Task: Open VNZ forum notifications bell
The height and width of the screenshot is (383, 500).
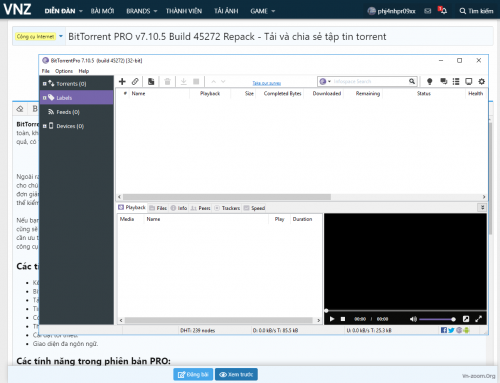Action: pos(443,11)
